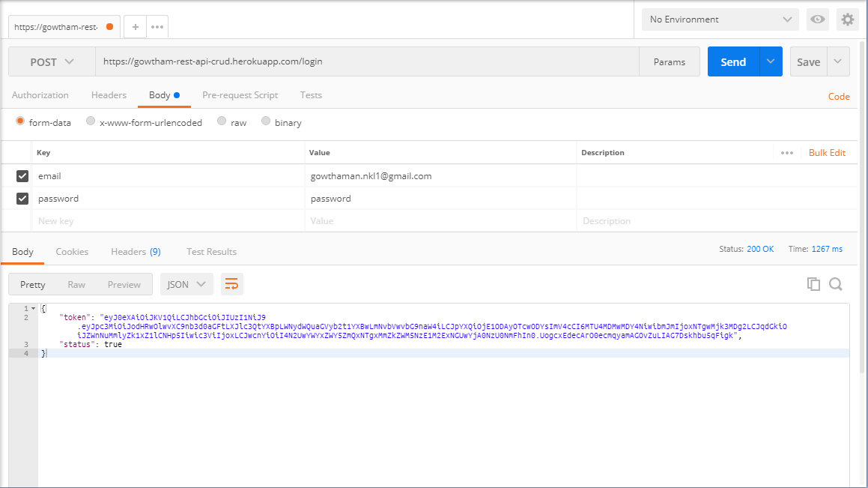Open Test Results tab
This screenshot has height=488, width=868.
(211, 251)
